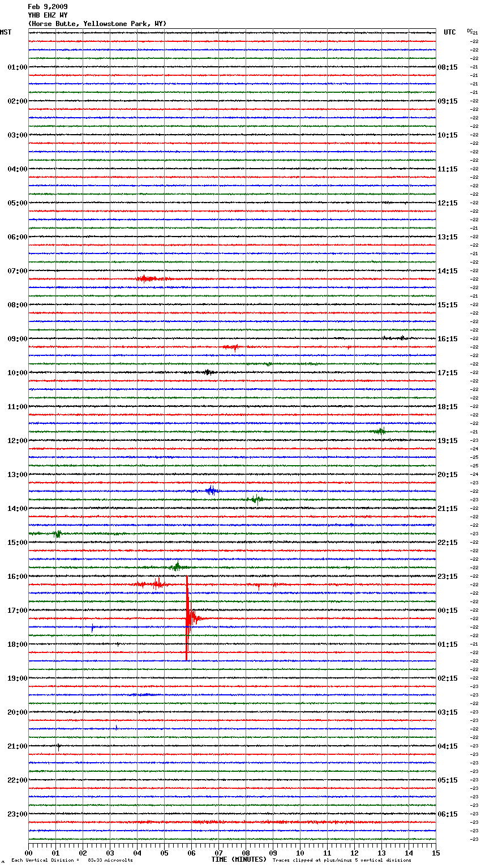Click the '02:00' MST time label

pyautogui.click(x=18, y=101)
